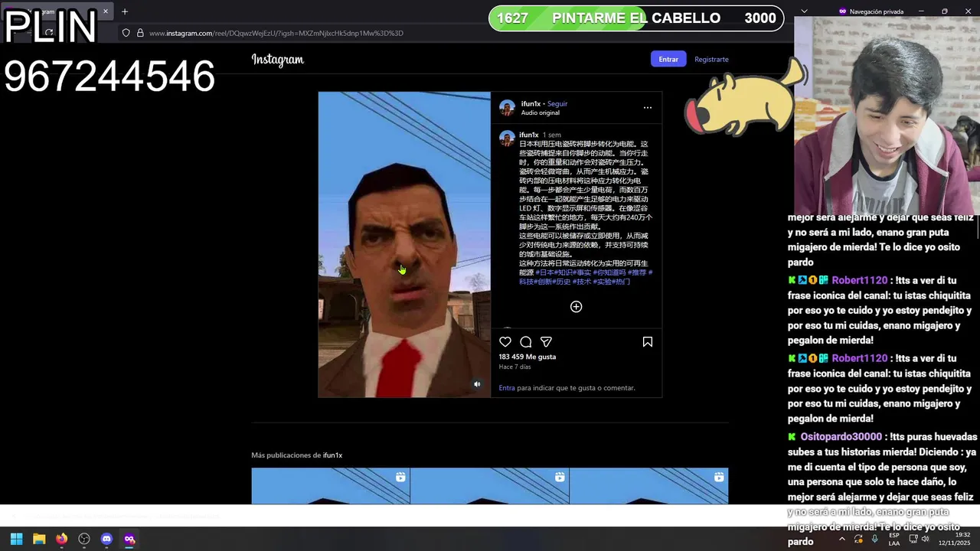Screen dimensions: 980x551
Task: Click ifun1x in 'Más publicaciones de'
Action: (x=332, y=455)
